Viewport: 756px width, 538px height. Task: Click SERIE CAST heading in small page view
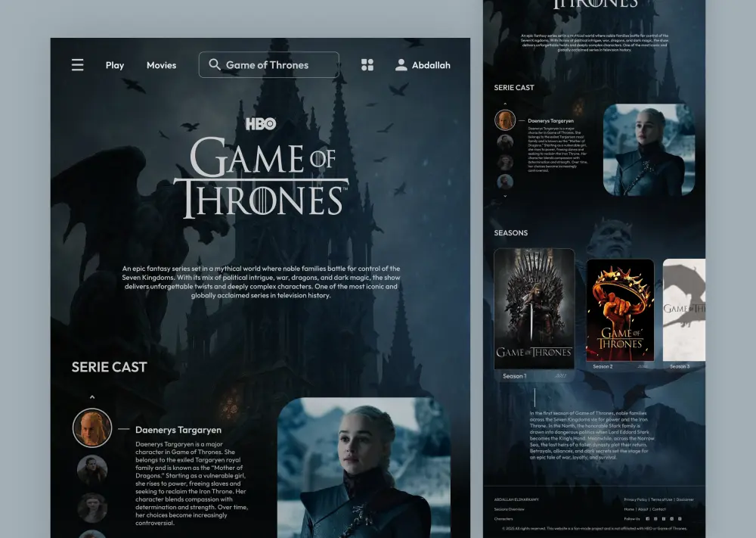click(x=514, y=87)
